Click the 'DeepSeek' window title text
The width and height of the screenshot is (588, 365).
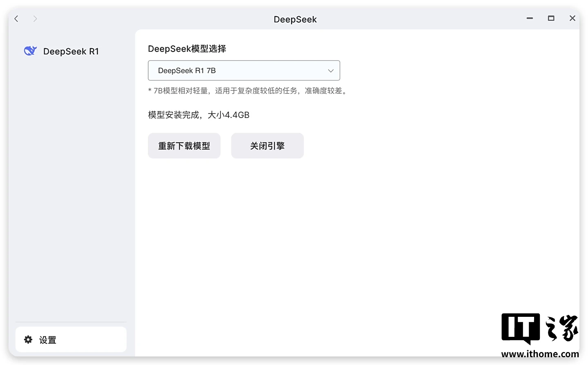point(295,20)
